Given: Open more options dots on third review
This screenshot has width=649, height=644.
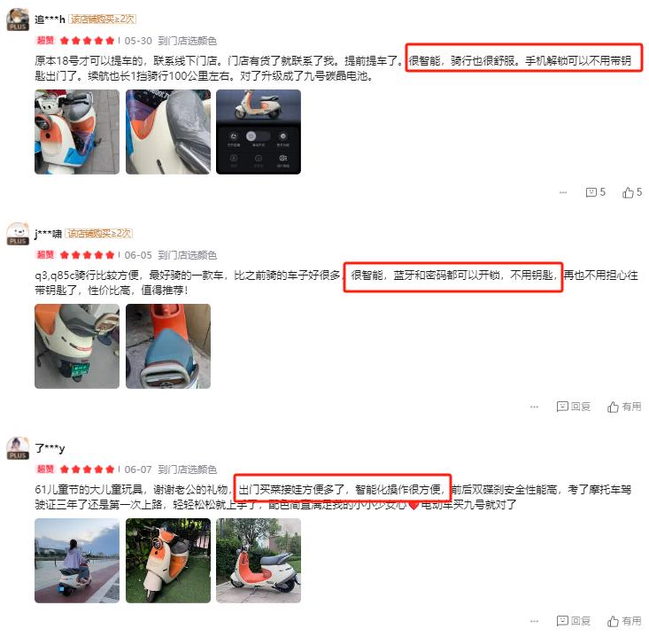Looking at the screenshot, I should pyautogui.click(x=534, y=621).
